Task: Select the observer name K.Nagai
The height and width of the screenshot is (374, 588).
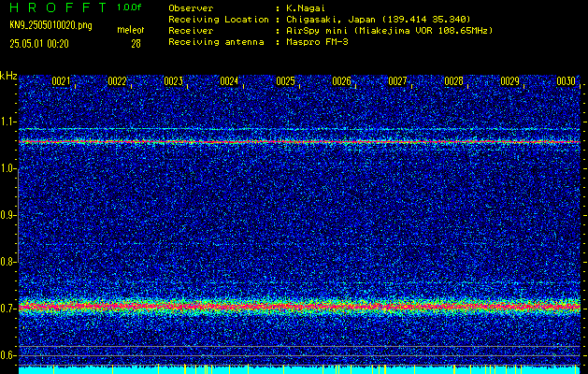Action: click(305, 8)
